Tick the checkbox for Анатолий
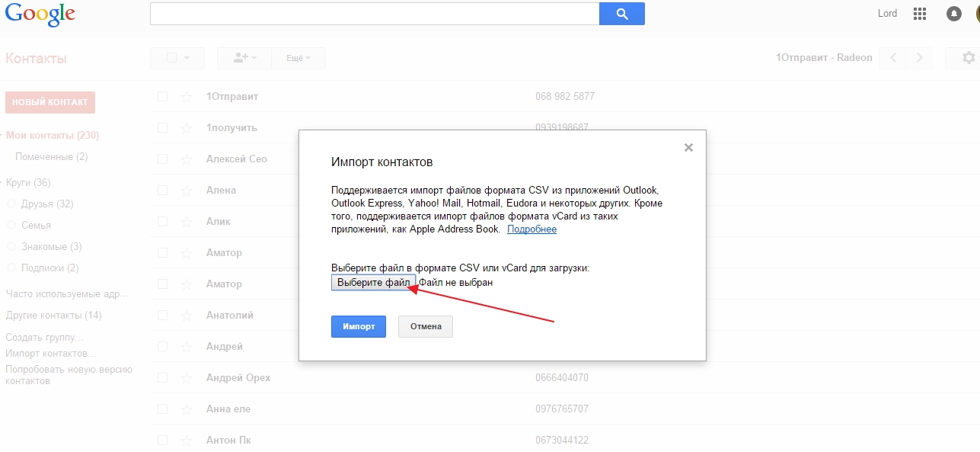980x452 pixels. pyautogui.click(x=162, y=316)
